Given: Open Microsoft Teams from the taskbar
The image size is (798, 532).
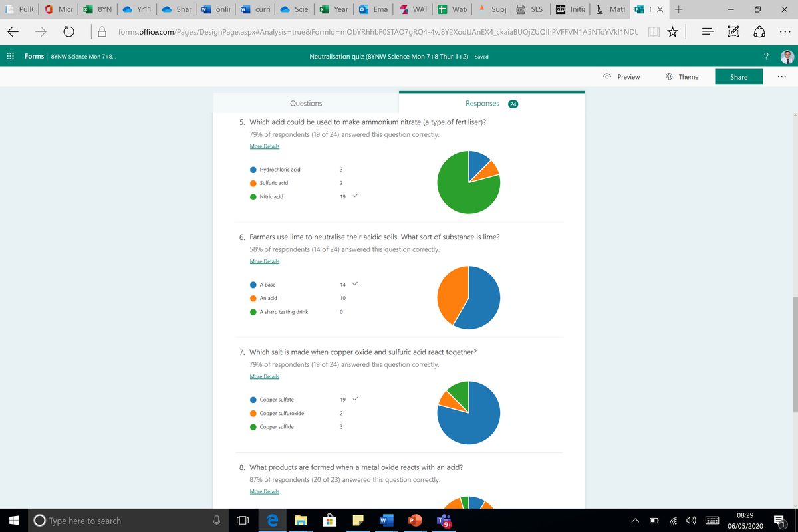Looking at the screenshot, I should (x=444, y=521).
